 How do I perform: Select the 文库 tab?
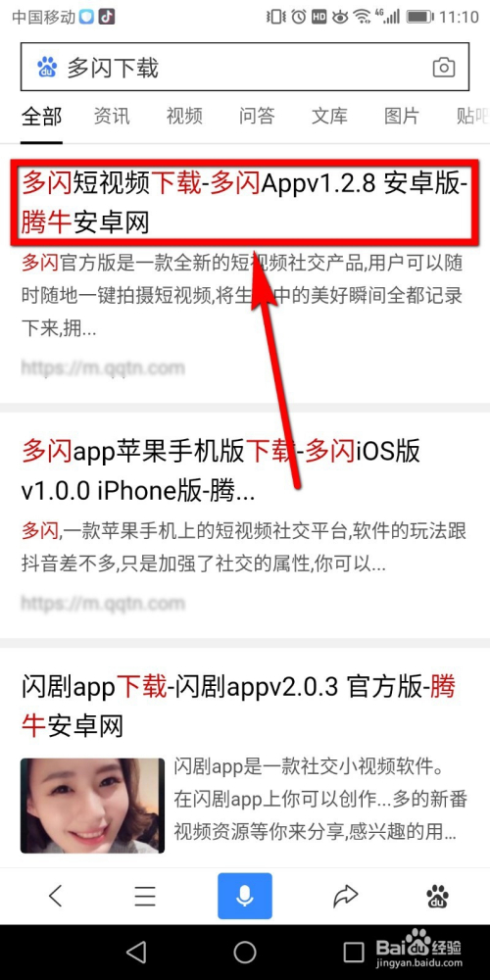329,117
